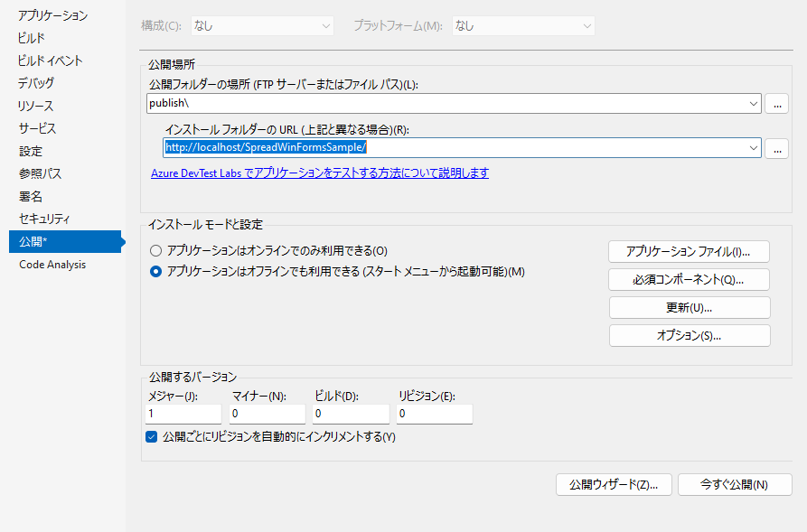
Task: Open the プラットフォーム platform dropdown
Action: 523,26
